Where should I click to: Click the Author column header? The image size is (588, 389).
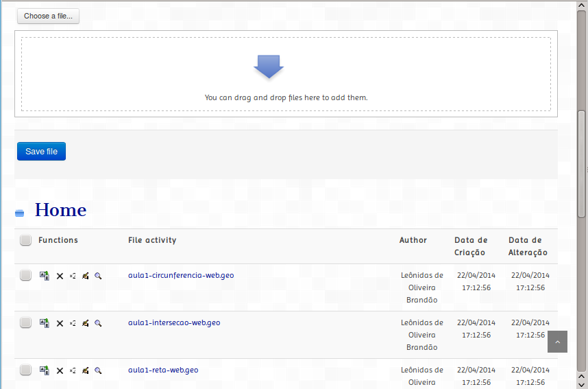(x=413, y=240)
